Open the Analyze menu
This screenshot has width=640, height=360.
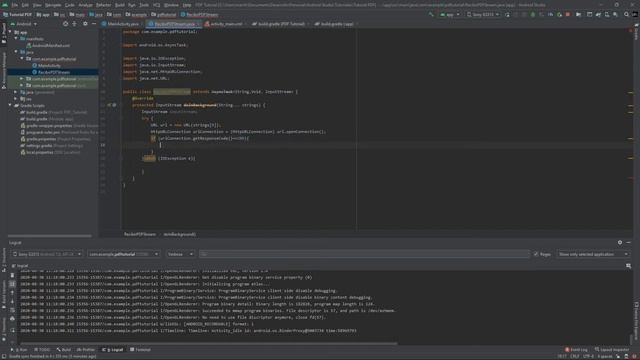coord(85,5)
